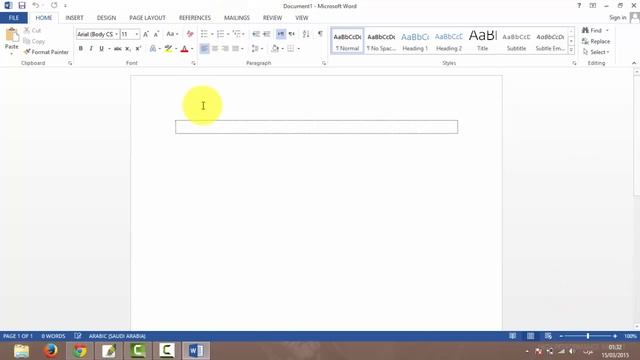Expand the highlight color dropdown arrow
Image resolution: width=640 pixels, height=360 pixels.
(x=176, y=49)
